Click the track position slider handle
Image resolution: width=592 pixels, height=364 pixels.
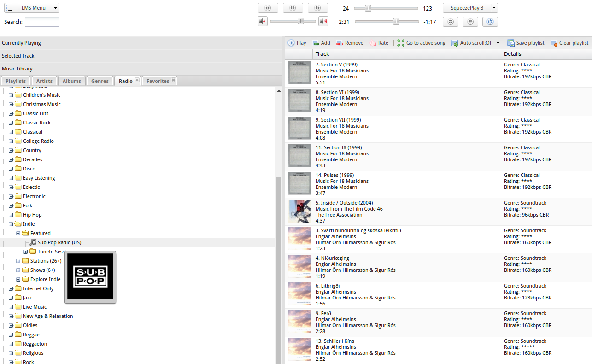click(396, 22)
